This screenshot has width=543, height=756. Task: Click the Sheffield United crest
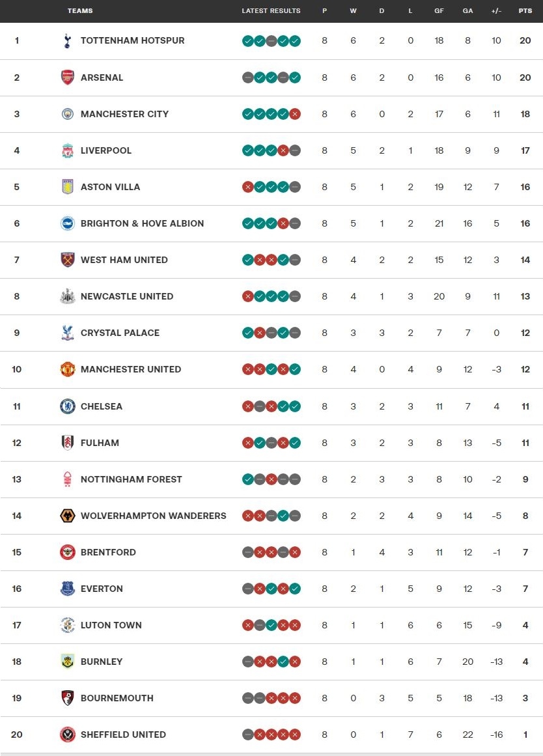[68, 735]
